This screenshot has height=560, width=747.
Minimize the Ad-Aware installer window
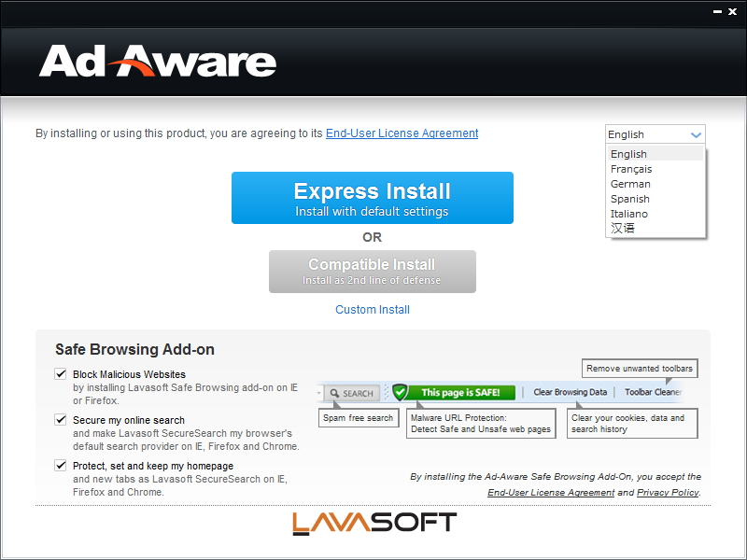[x=717, y=12]
